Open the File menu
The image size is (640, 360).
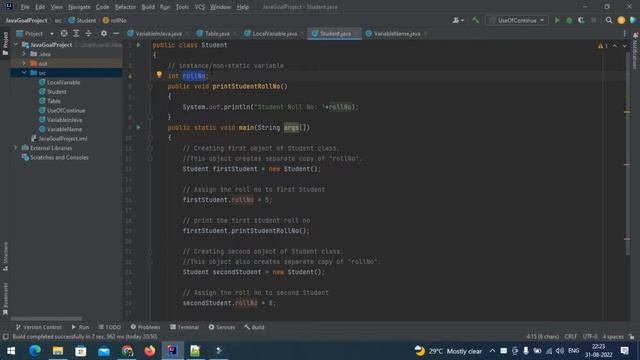(25, 7)
